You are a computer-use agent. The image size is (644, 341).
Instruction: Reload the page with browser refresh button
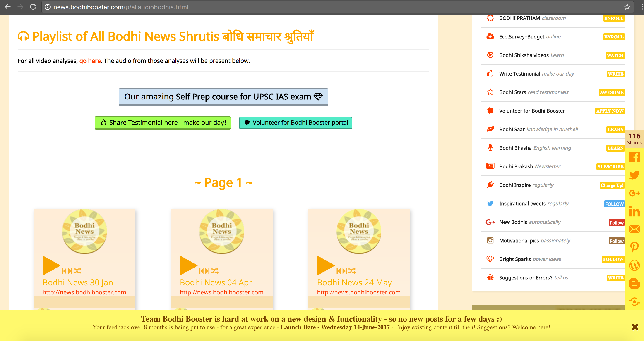click(x=33, y=7)
